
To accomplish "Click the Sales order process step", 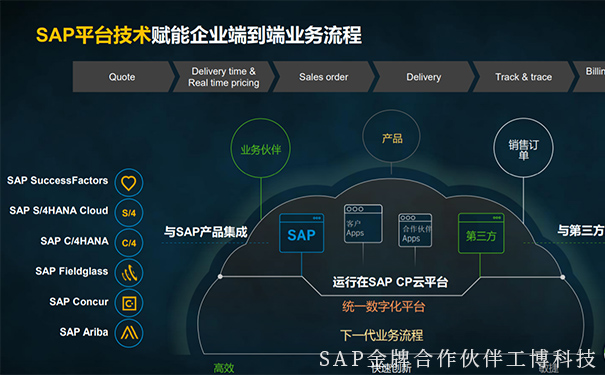I will pos(324,77).
